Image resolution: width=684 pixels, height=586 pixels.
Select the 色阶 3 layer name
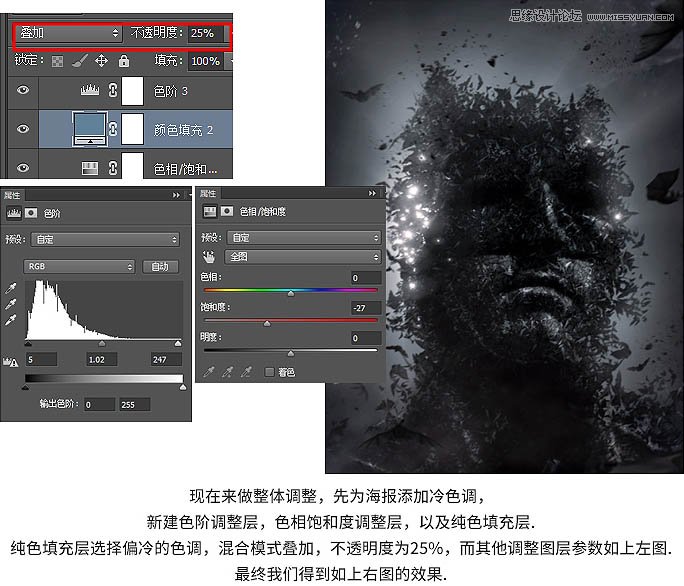click(x=171, y=91)
